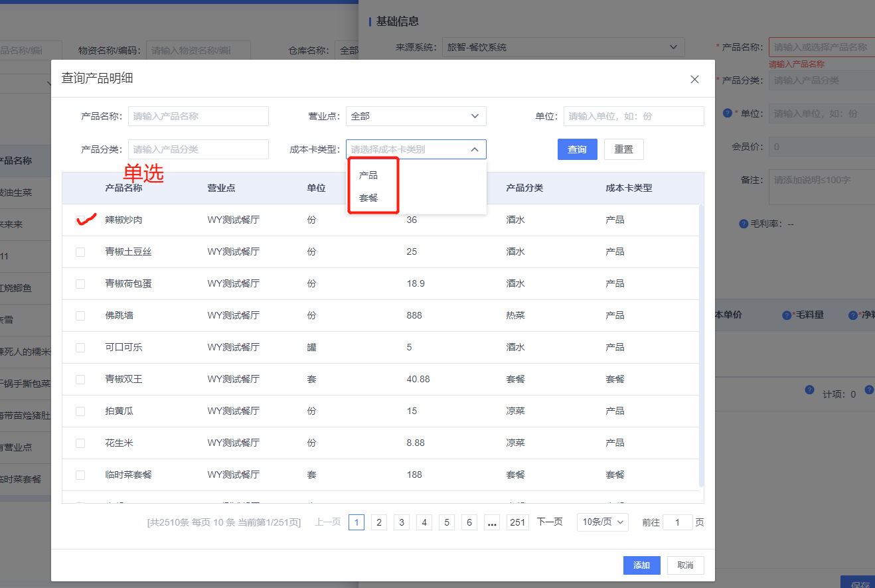Click the 产品分类 column header
This screenshot has width=875, height=588.
(524, 188)
